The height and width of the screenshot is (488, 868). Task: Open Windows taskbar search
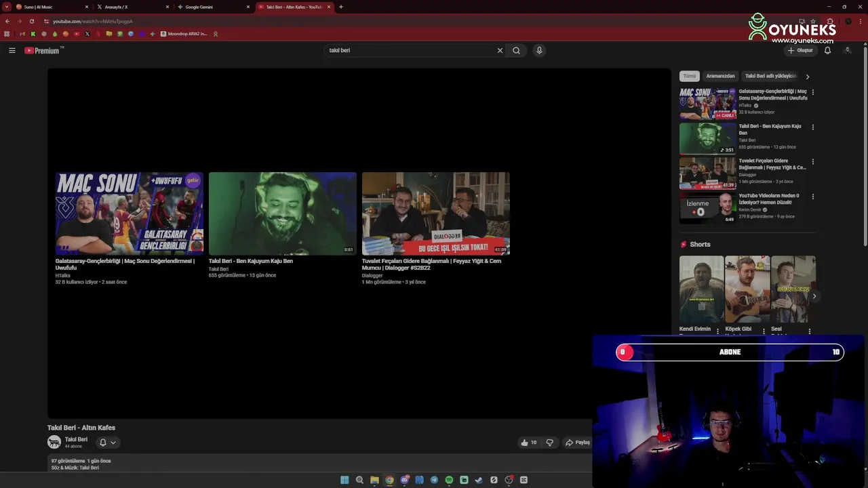click(x=359, y=480)
